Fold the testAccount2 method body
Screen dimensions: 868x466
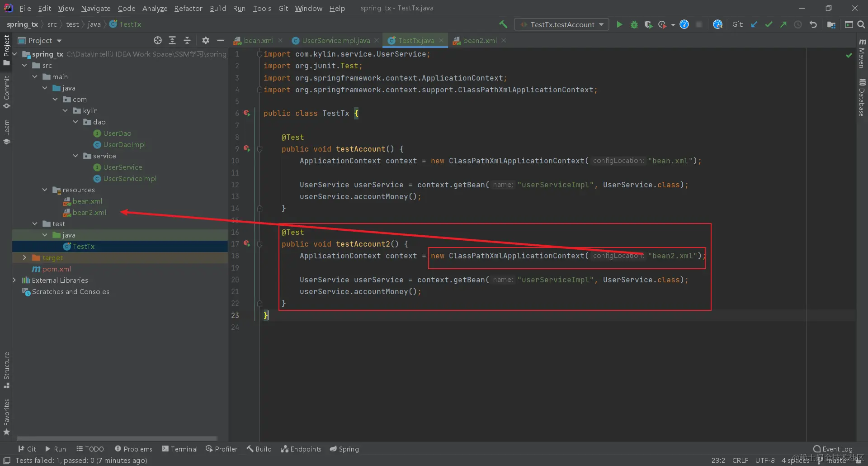click(x=259, y=244)
